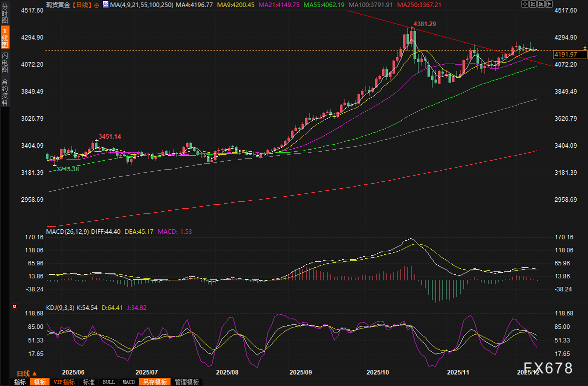Apply the MACD template
This screenshot has width=588, height=386.
(128, 382)
